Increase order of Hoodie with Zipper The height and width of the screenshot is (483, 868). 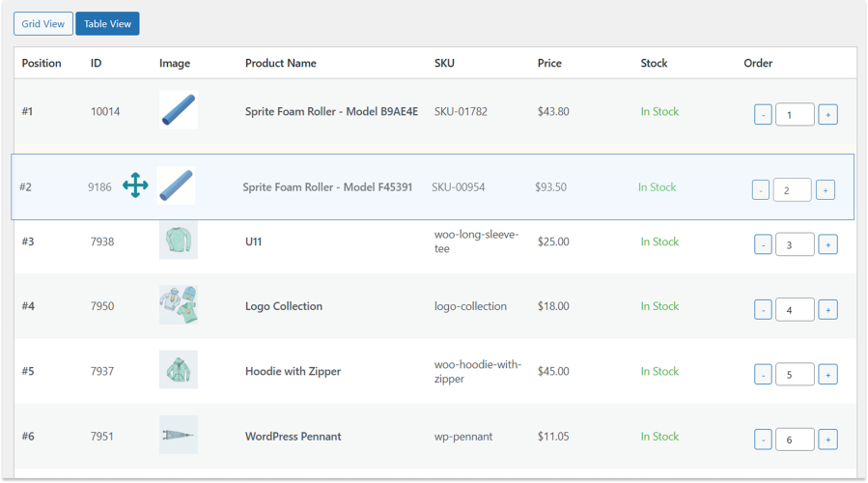click(x=827, y=374)
